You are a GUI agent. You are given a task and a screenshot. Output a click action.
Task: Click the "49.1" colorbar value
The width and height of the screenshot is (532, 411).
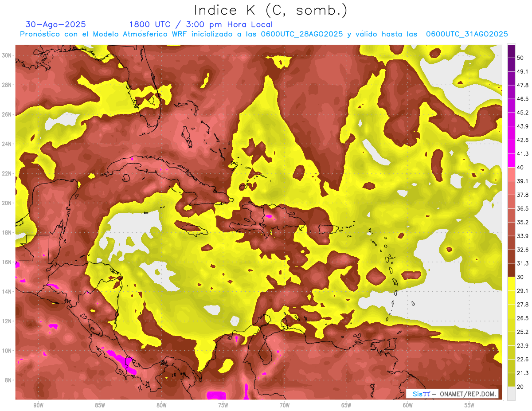coord(522,71)
